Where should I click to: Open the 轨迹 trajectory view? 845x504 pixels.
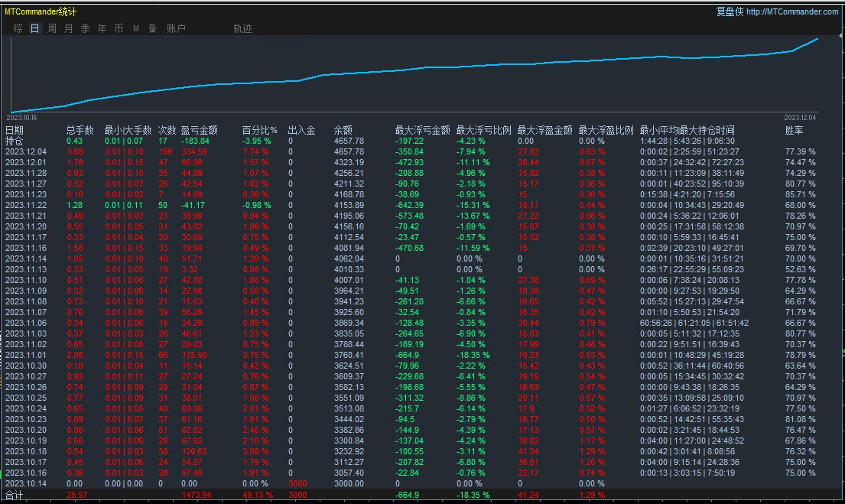[x=242, y=28]
